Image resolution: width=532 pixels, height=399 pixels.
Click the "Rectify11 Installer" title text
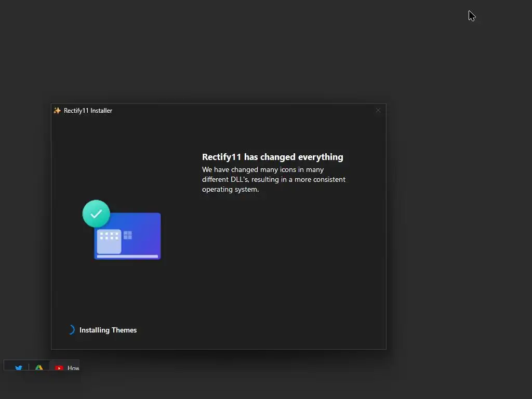[x=88, y=111]
